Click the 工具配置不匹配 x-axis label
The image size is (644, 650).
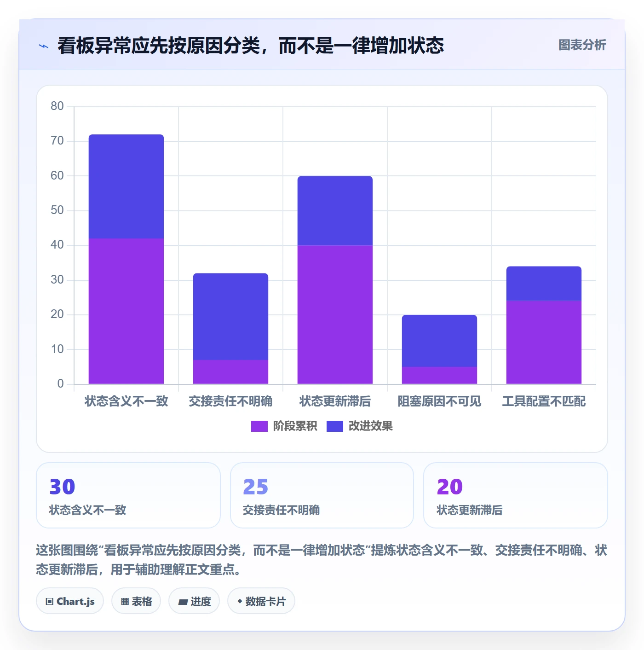[x=544, y=401]
